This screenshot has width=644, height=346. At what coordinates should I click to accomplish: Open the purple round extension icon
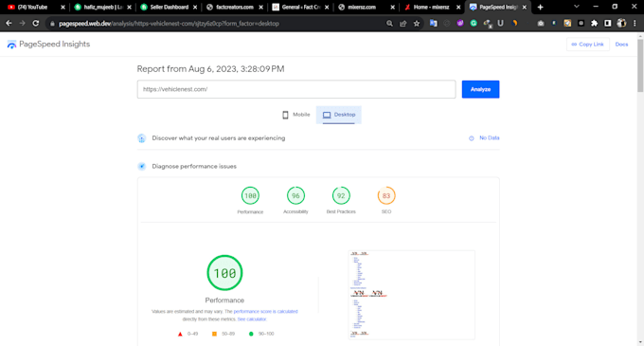coord(460,24)
